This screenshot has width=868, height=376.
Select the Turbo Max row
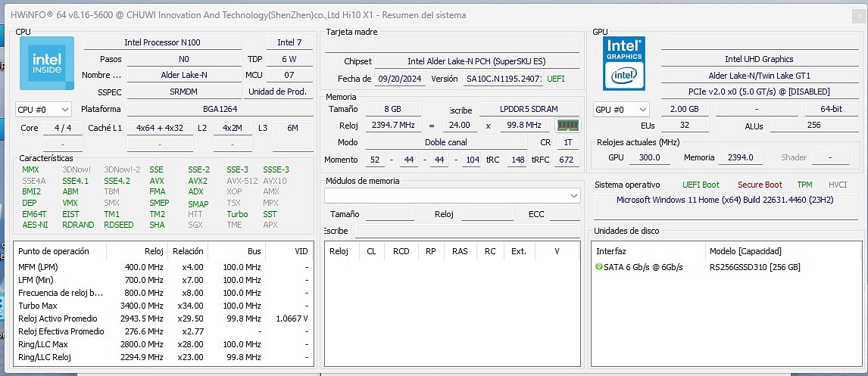164,306
